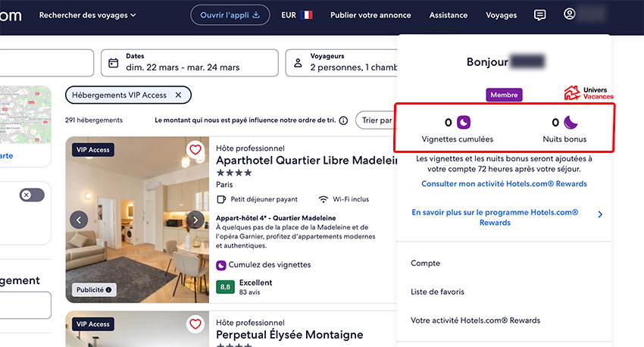Open the Trier par sort dropdown
Screen dimensions: 644x347
[x=377, y=120]
